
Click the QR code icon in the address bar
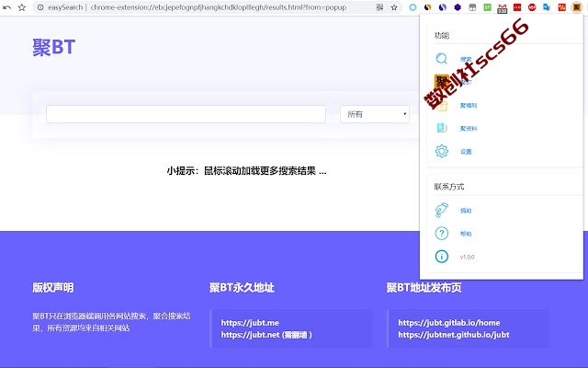click(379, 7)
